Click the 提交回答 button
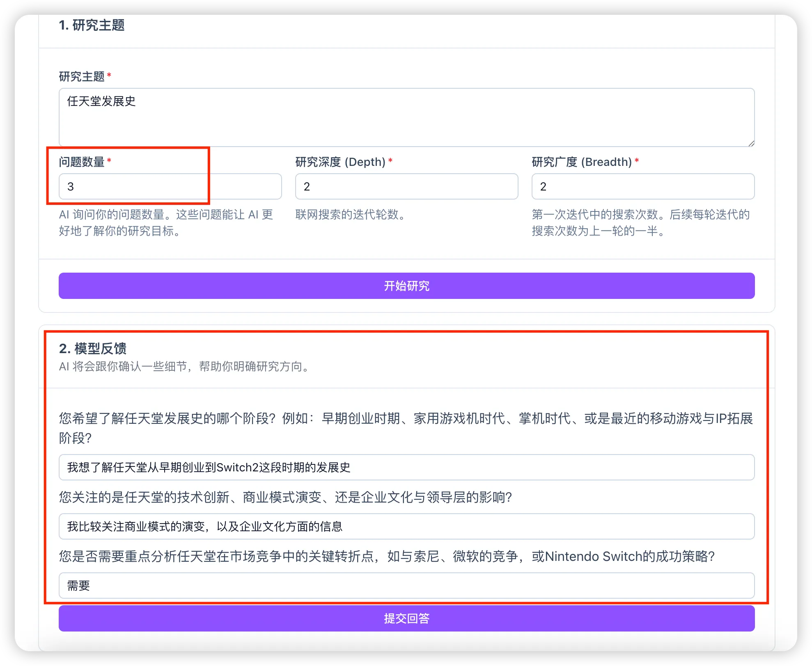This screenshot has height=666, width=812. click(x=406, y=618)
